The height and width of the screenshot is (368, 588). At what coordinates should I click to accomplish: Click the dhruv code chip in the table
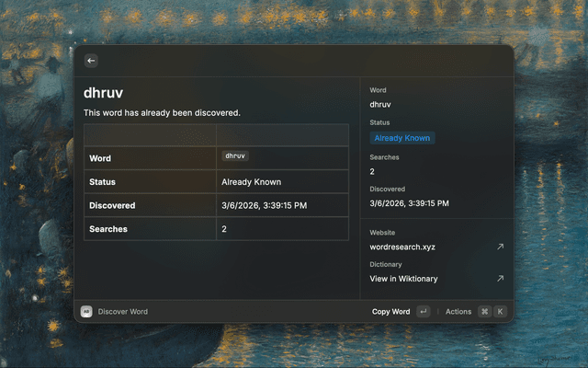(x=235, y=156)
